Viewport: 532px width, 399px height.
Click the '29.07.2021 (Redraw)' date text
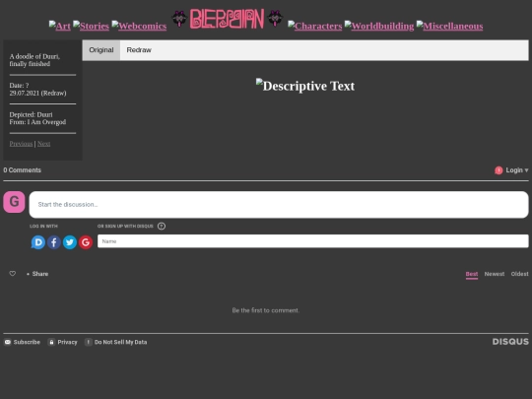coord(38,93)
